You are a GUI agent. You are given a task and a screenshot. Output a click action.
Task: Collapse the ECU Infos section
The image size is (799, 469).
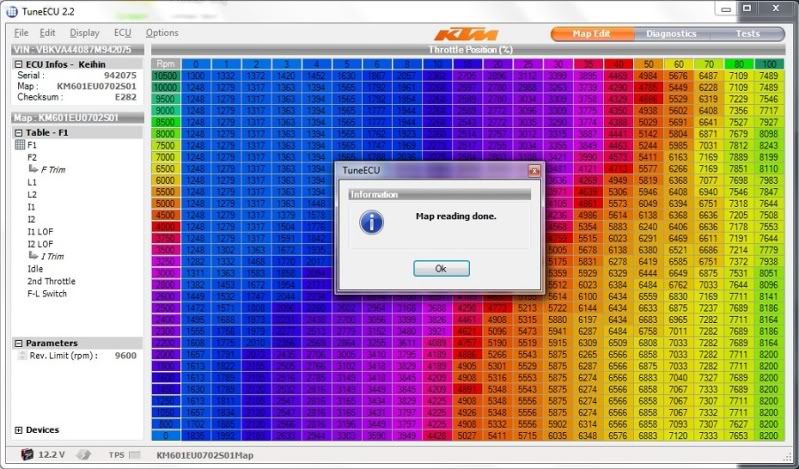click(x=19, y=64)
